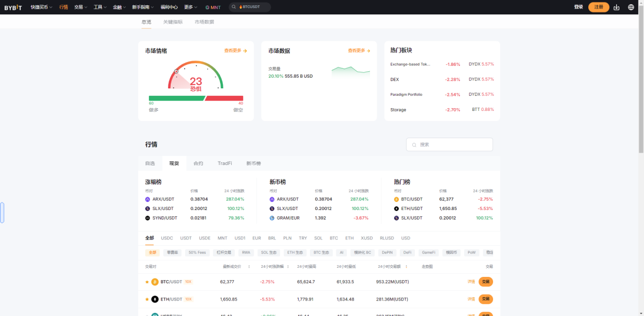Click BTC coin icon under 热门榜
Image resolution: width=644 pixels, height=316 pixels.
point(396,199)
